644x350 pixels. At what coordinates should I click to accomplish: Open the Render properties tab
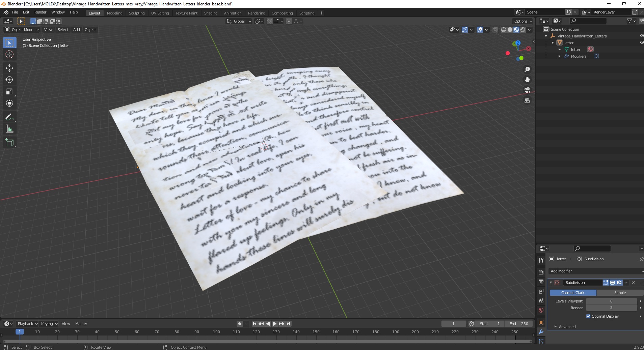(x=541, y=272)
